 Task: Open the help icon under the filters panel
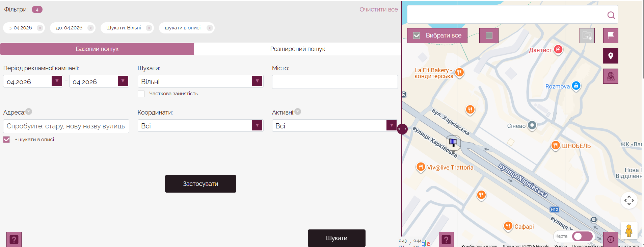click(x=14, y=240)
